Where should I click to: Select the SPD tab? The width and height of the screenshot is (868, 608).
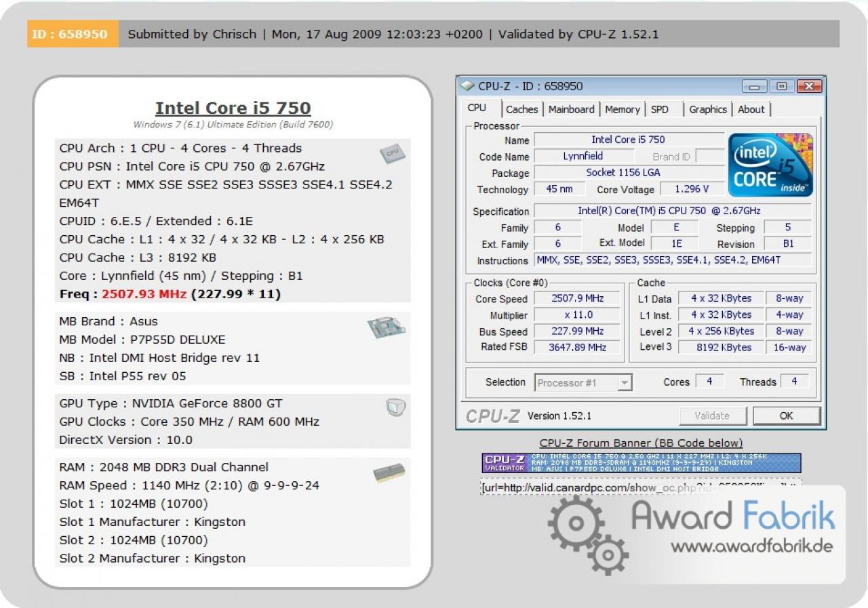click(x=660, y=109)
